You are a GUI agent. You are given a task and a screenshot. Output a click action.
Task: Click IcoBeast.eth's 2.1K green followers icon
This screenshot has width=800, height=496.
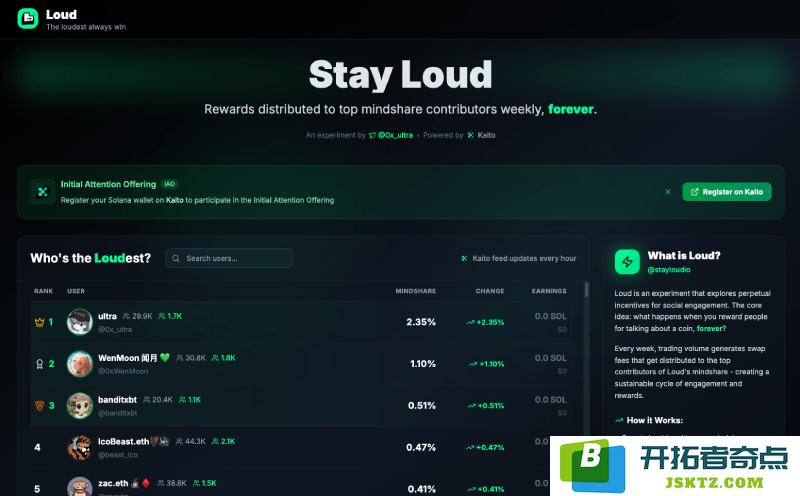click(x=215, y=441)
